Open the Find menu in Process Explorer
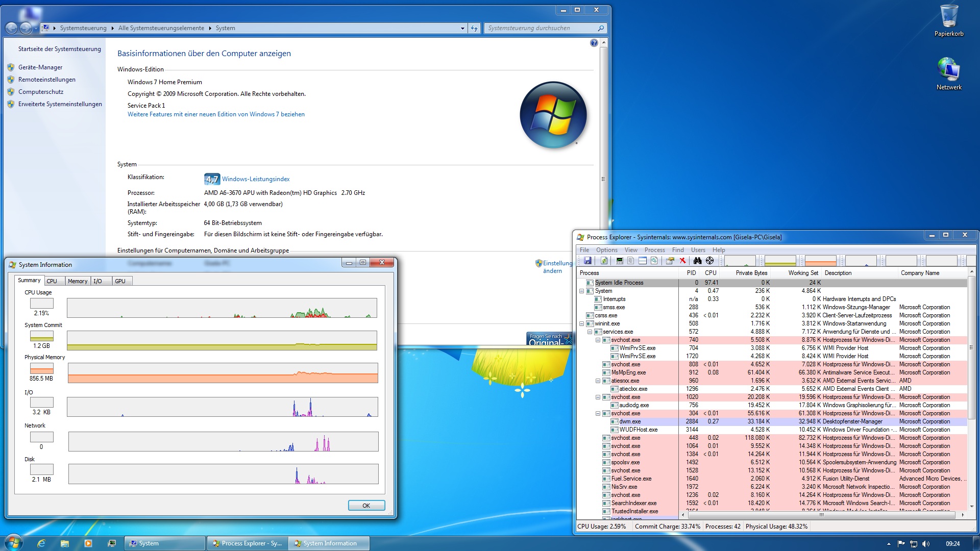 point(678,250)
